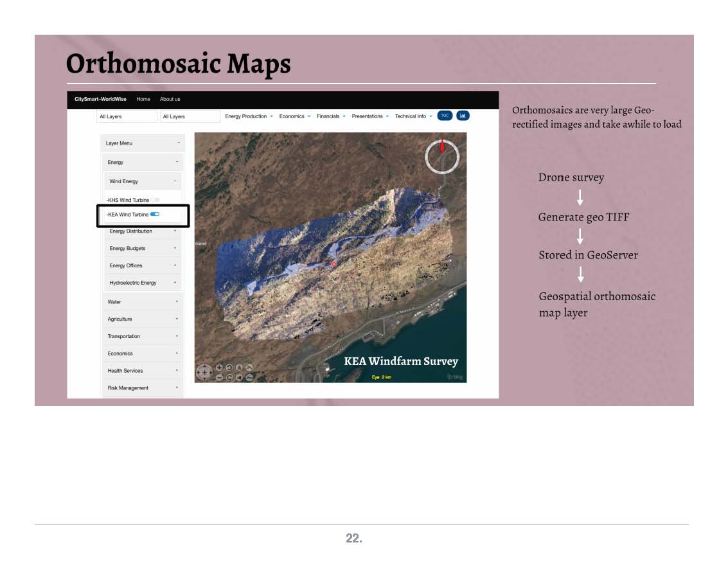This screenshot has height=563, width=728.
Task: Open the Financials dropdown menu
Action: pos(331,116)
